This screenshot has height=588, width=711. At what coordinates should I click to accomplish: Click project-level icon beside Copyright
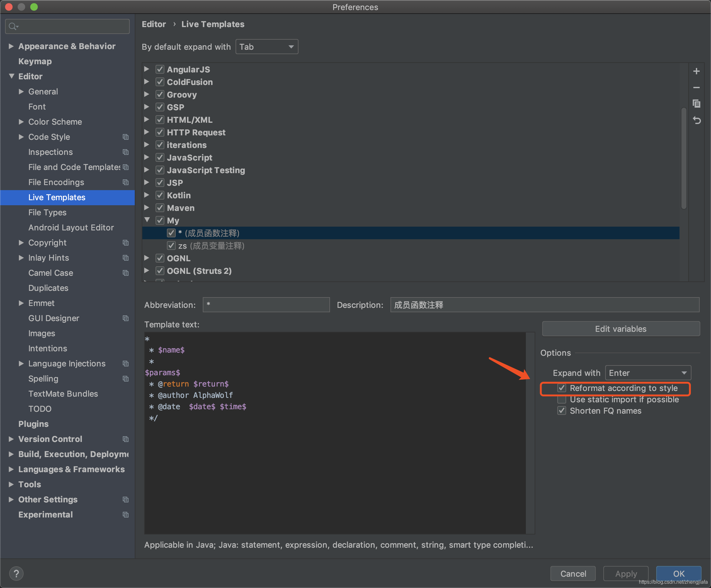tap(126, 243)
